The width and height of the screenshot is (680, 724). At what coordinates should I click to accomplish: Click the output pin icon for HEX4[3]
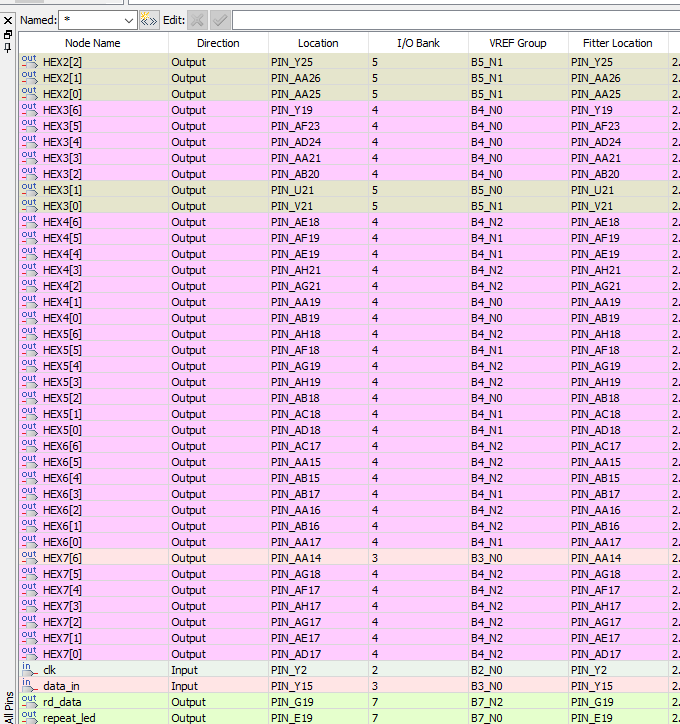pyautogui.click(x=30, y=270)
